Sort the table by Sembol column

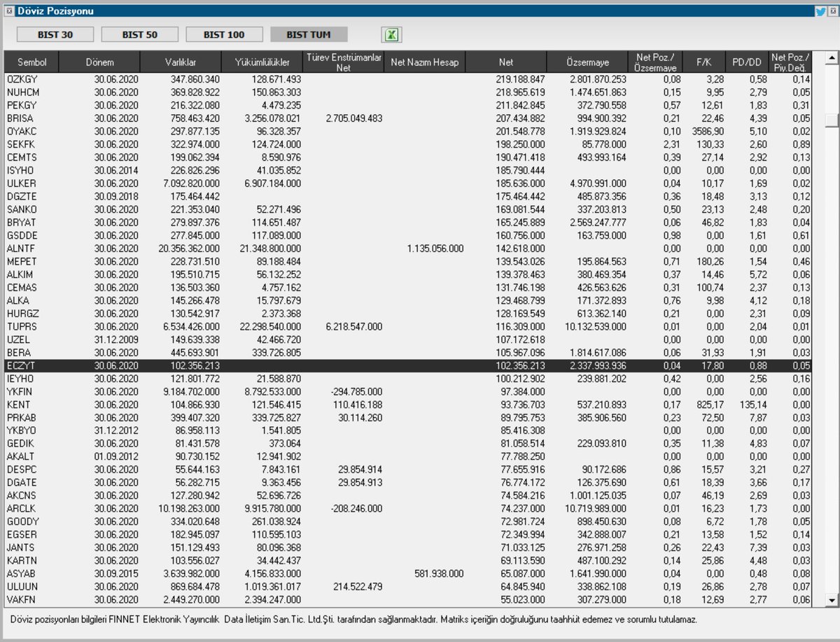[x=31, y=62]
